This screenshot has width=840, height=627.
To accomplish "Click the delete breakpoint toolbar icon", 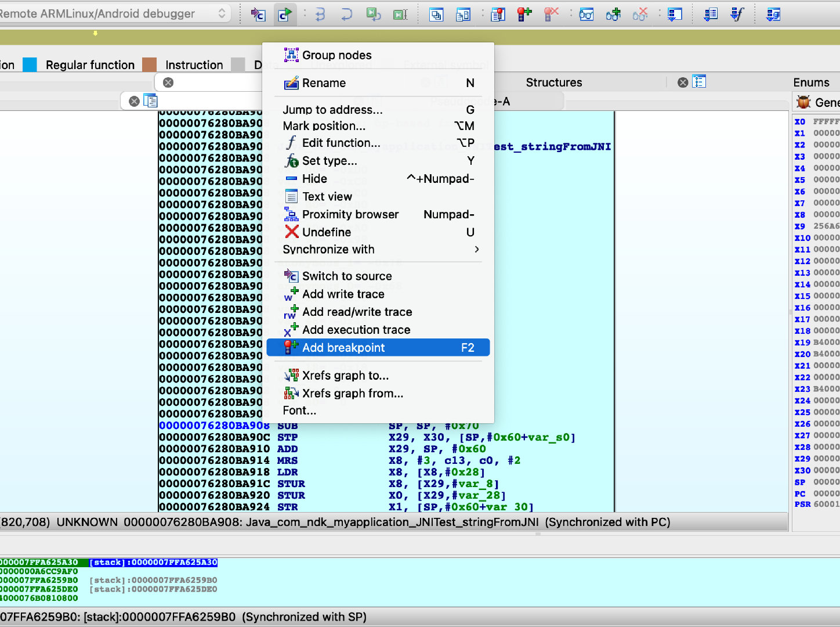I will pyautogui.click(x=552, y=14).
